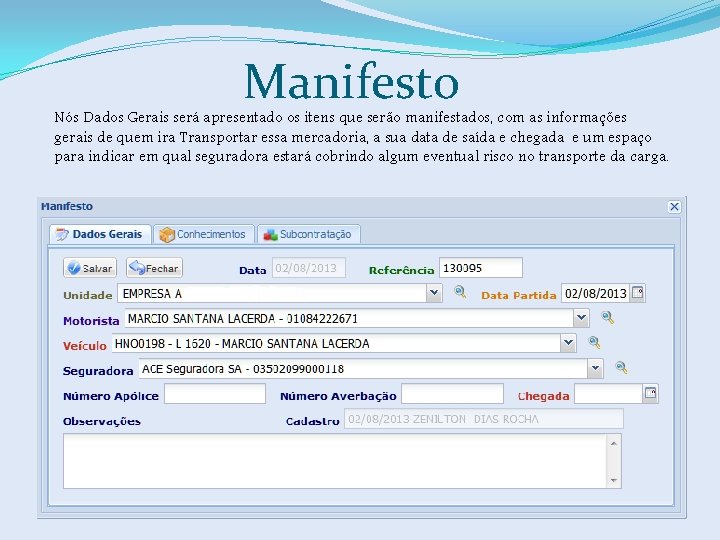Open the Subcontratação tab
The image size is (720, 540).
[309, 234]
